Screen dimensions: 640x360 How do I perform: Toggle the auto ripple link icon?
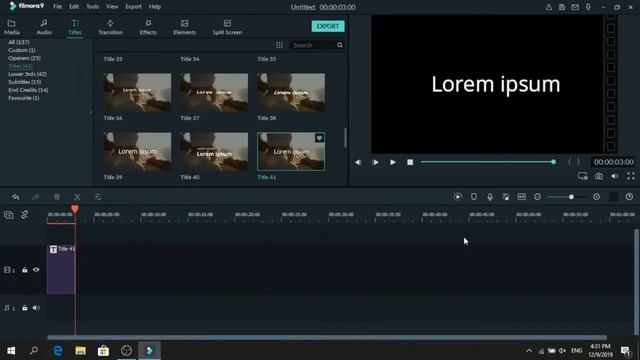click(x=24, y=214)
